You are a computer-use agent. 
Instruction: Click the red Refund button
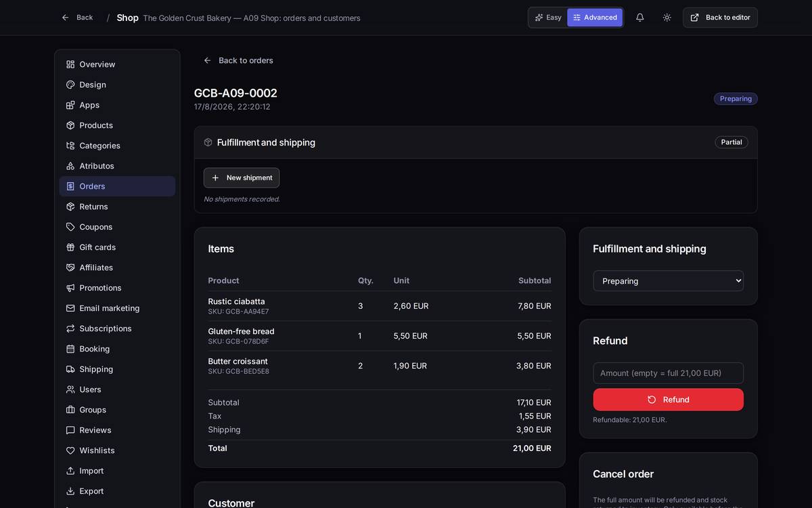pos(669,400)
